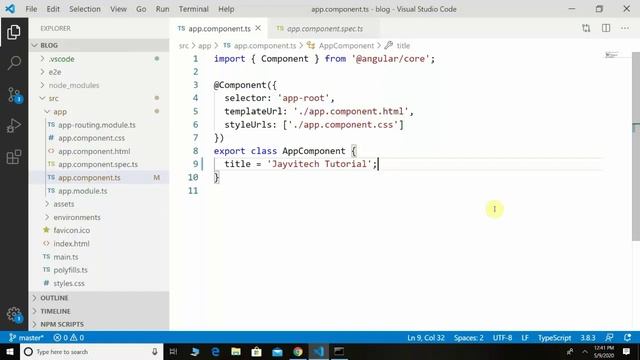Click the feedback icon in status bar
The image size is (640, 360).
[609, 338]
